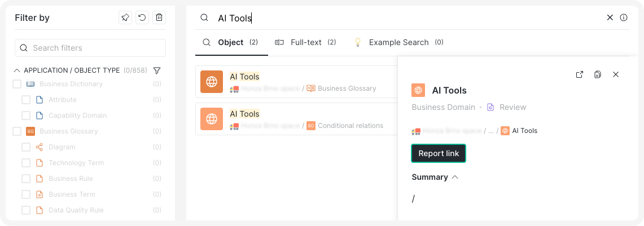Viewport: 644px width, 226px height.
Task: Reset filters with the undo arrow icon
Action: [x=142, y=18]
